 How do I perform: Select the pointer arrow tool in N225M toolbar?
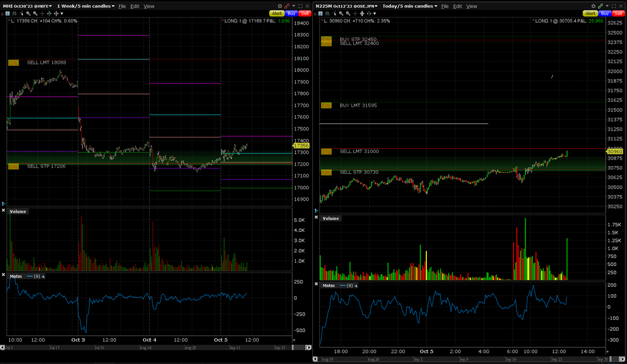[x=334, y=13]
